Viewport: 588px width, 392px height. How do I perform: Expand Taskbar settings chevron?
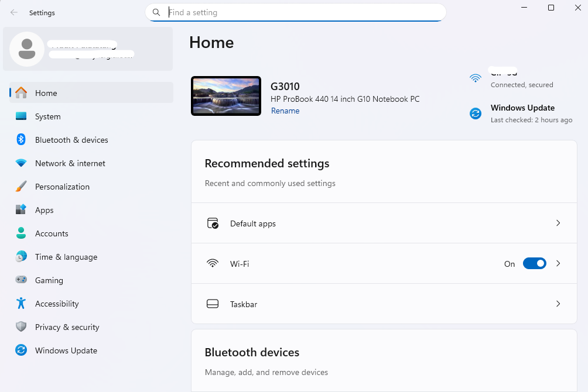pyautogui.click(x=558, y=304)
